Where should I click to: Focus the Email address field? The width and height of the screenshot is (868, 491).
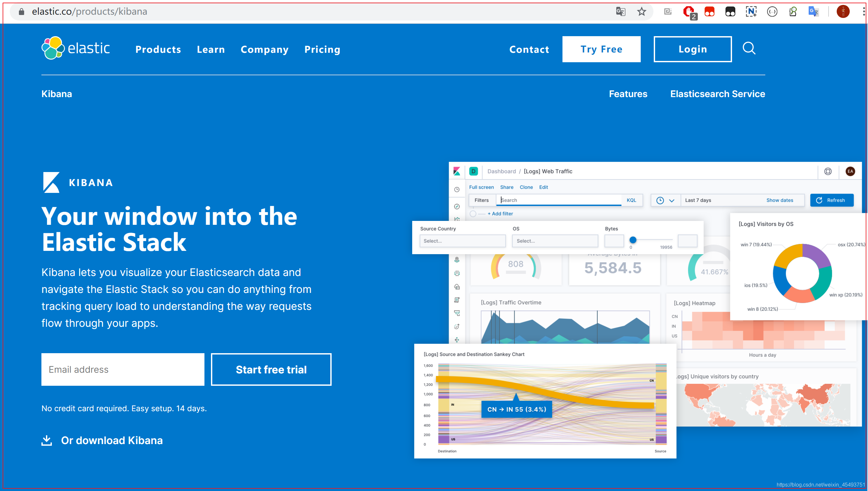click(x=123, y=369)
